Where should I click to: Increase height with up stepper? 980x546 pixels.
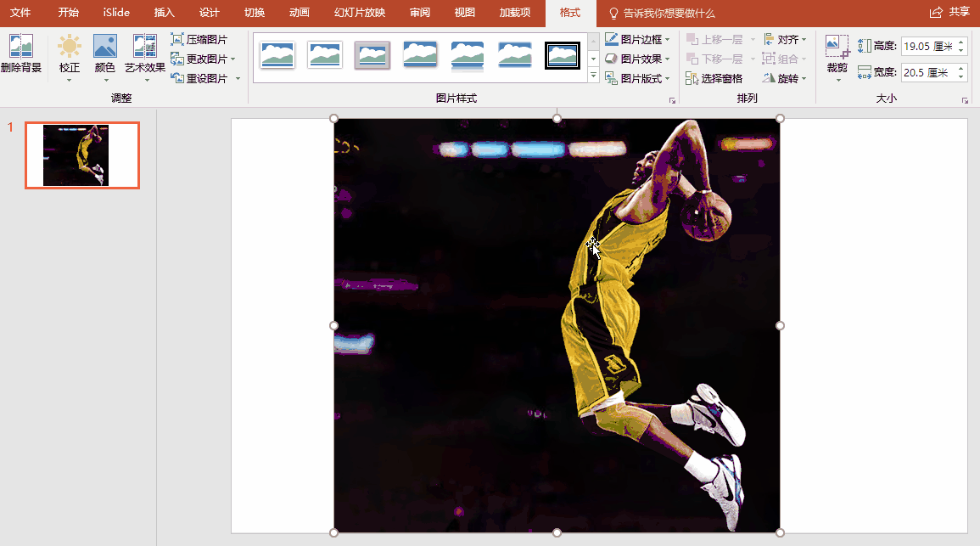click(961, 42)
